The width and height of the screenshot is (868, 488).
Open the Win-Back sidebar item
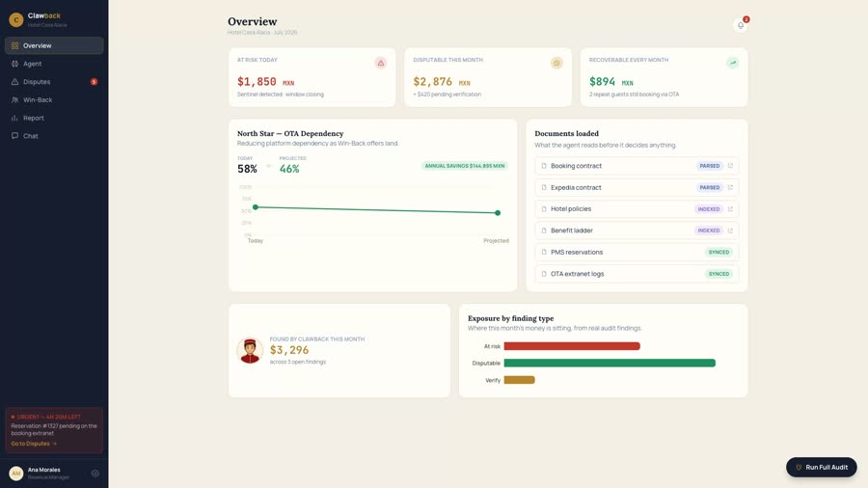click(54, 100)
